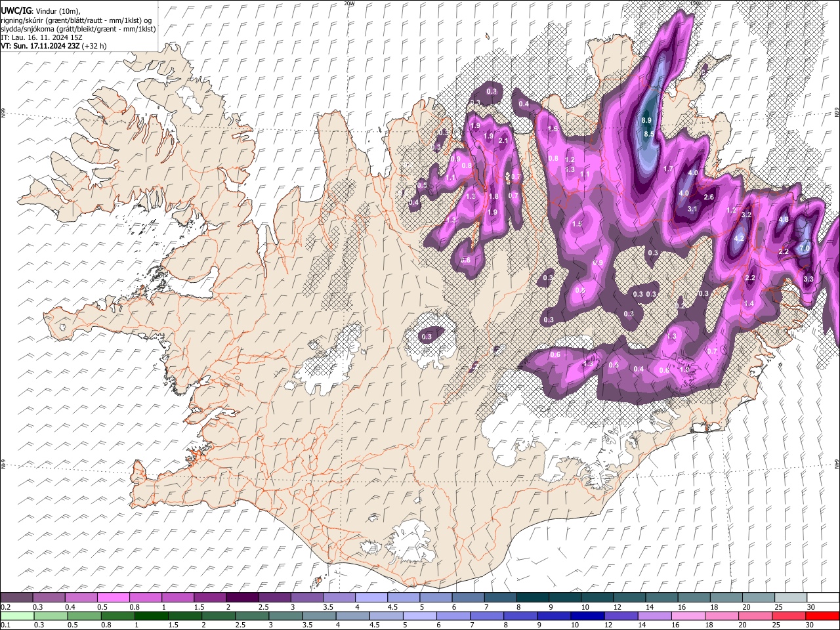Screen dimensions: 840x630
Task: Click the VT: Sun. 17.11.2024 23Z line
Action: pos(53,46)
